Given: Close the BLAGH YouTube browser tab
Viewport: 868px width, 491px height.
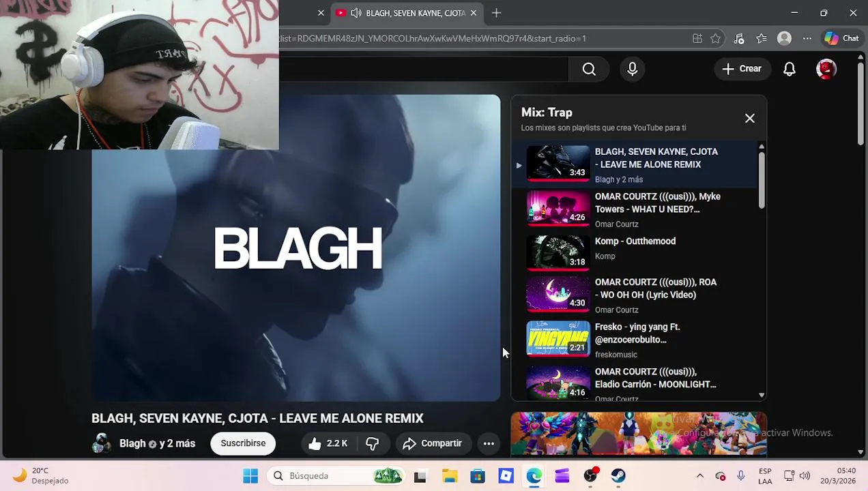Looking at the screenshot, I should [473, 13].
